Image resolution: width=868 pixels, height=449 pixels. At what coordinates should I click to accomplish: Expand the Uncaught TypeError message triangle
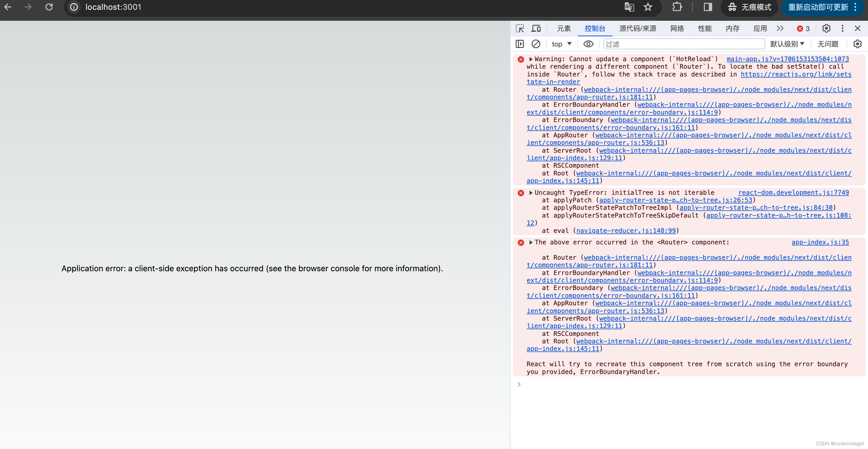click(x=531, y=193)
